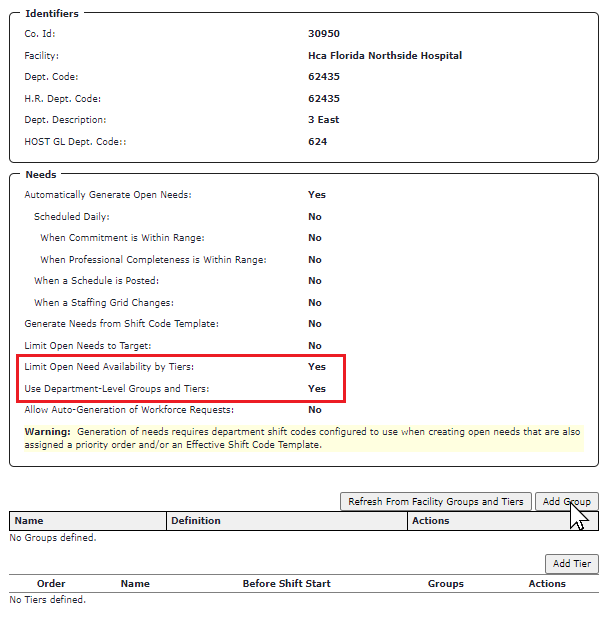Click Generate Needs from Shift Code Template label
This screenshot has height=625, width=605.
click(x=122, y=324)
